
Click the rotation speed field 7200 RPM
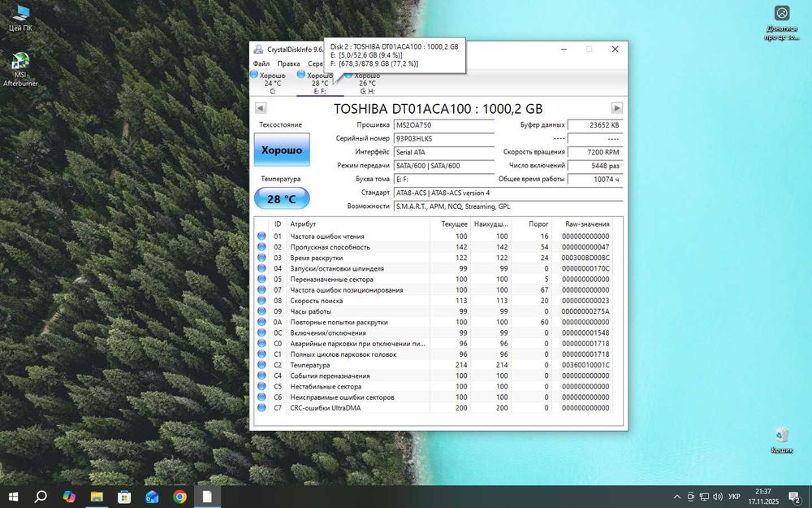(595, 152)
